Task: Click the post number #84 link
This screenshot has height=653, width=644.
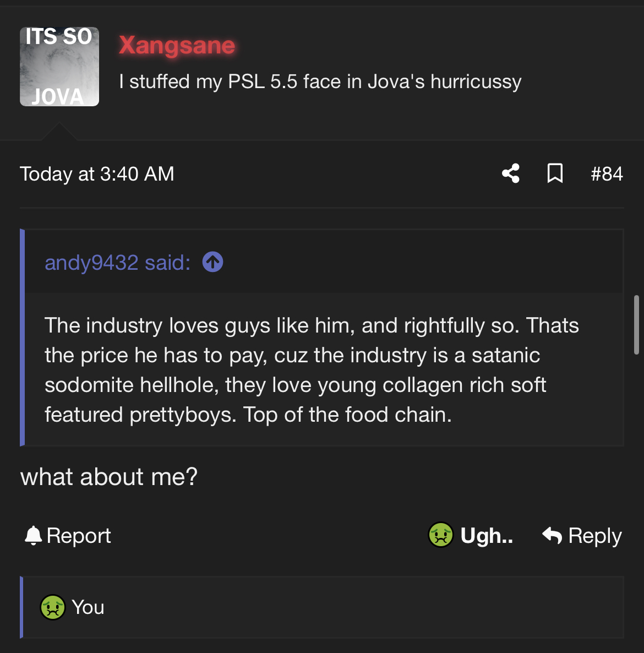Action: tap(607, 173)
